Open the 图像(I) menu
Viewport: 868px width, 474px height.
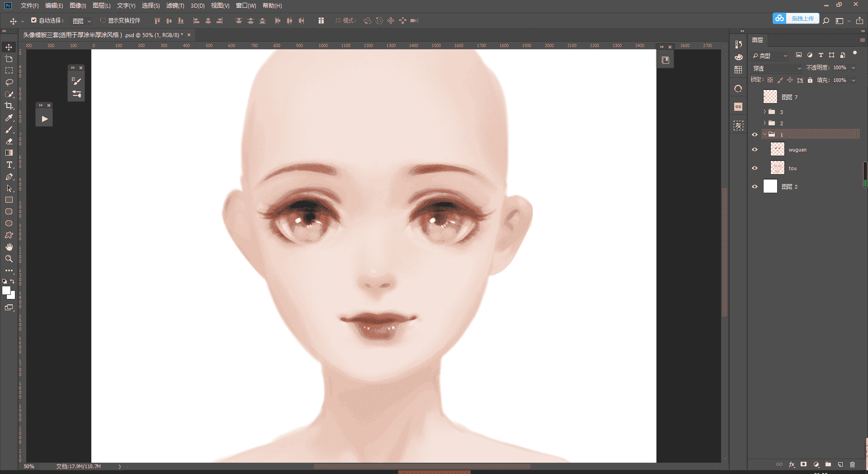pos(78,5)
